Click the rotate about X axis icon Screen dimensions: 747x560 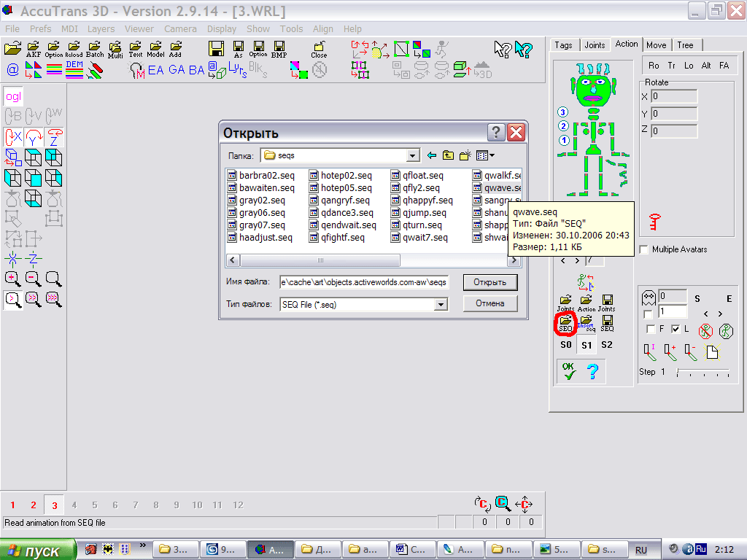(13, 137)
